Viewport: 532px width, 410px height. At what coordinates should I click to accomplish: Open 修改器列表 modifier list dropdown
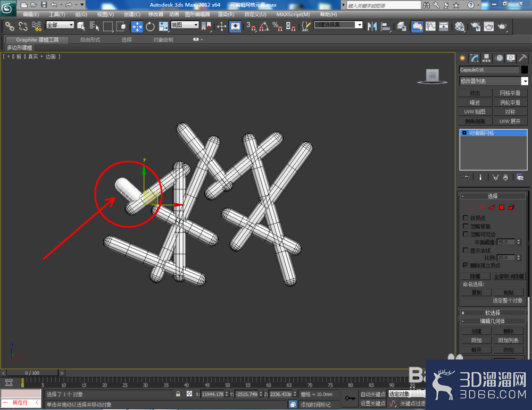coord(494,81)
